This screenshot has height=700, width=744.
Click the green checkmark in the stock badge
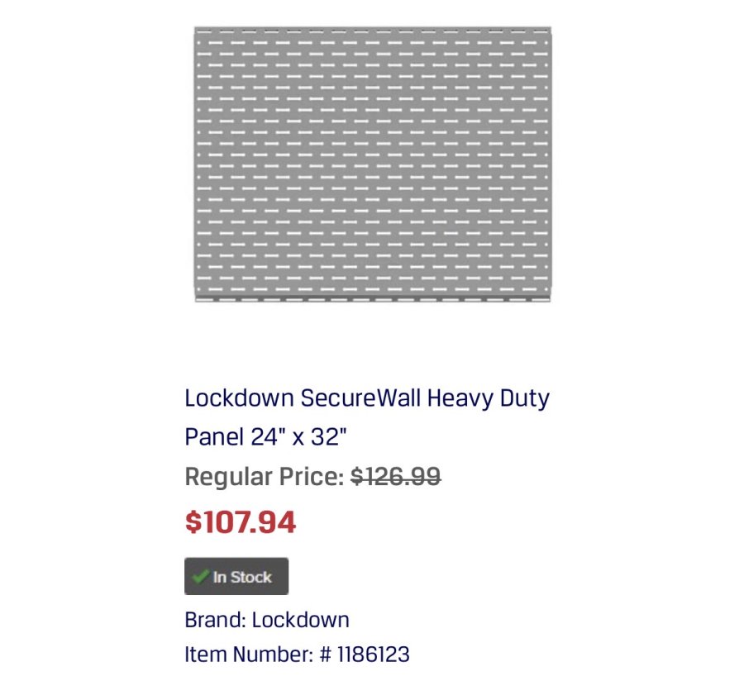click(x=199, y=577)
